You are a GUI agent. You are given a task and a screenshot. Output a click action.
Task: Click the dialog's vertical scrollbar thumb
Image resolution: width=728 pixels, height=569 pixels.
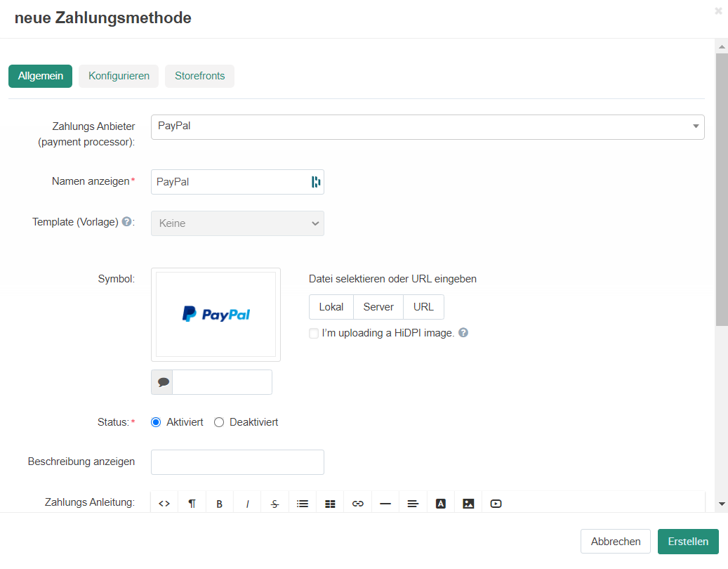[722, 190]
